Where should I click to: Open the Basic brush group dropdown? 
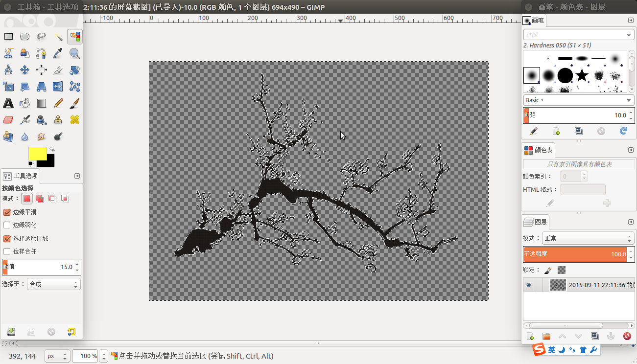pos(578,100)
